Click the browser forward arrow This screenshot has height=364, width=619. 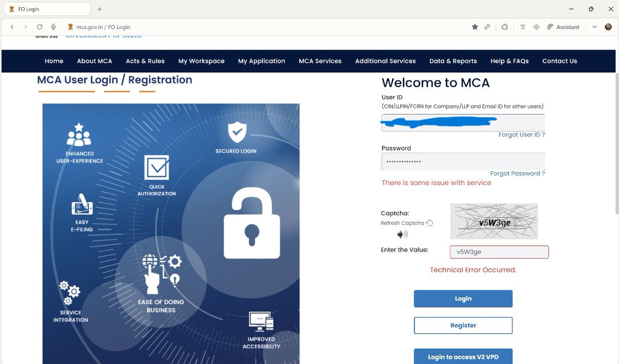tap(26, 27)
